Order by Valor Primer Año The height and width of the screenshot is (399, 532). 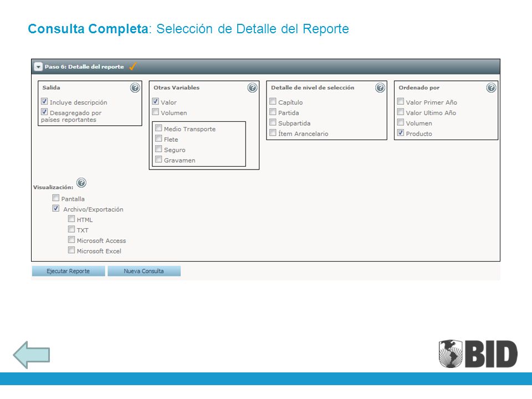pyautogui.click(x=401, y=101)
